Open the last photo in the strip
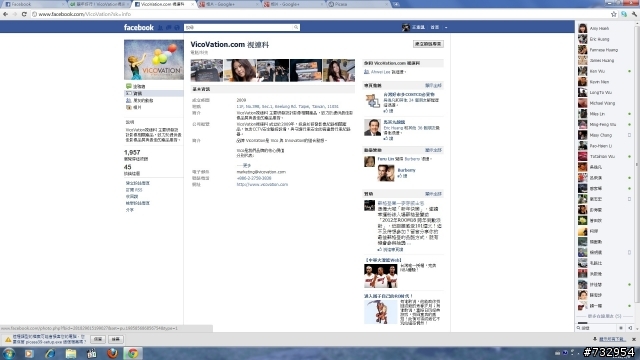Viewport: 640px width, 360px height. point(339,70)
